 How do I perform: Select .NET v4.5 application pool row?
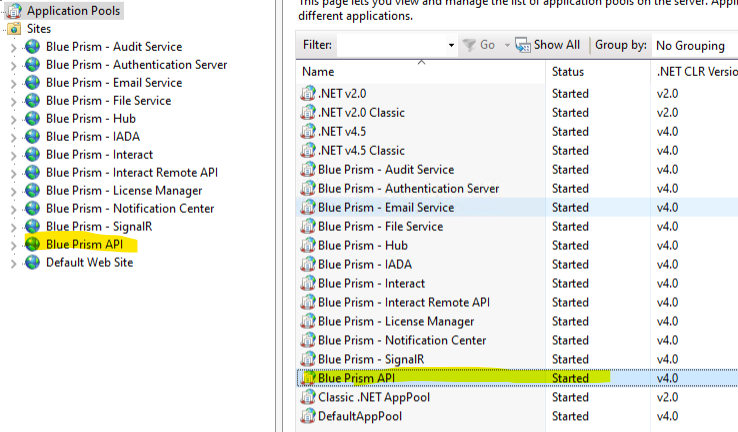click(518, 132)
